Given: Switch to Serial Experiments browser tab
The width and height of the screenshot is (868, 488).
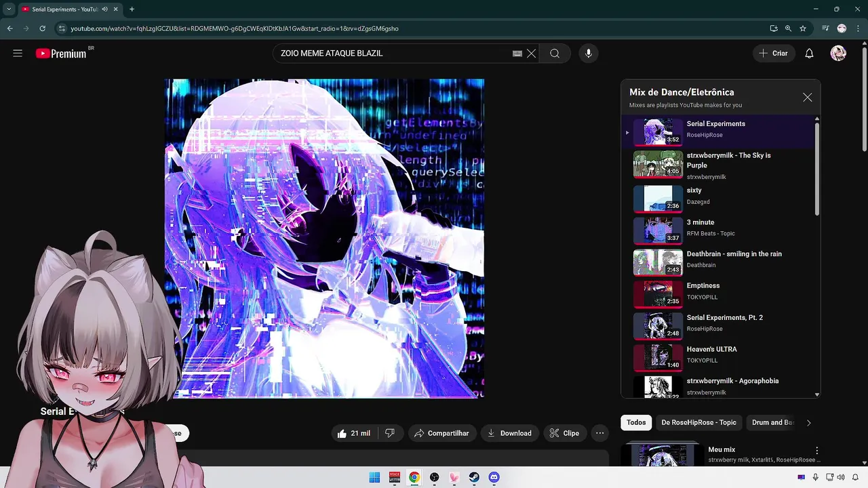Looking at the screenshot, I should point(64,9).
